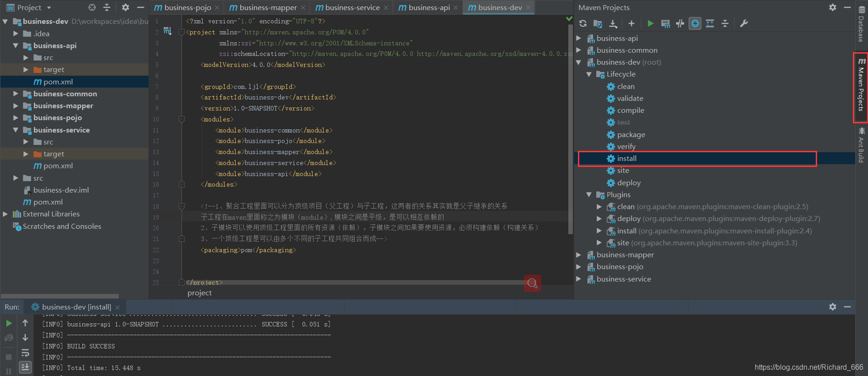
Task: Click project breadcrumb below editor
Action: point(199,293)
